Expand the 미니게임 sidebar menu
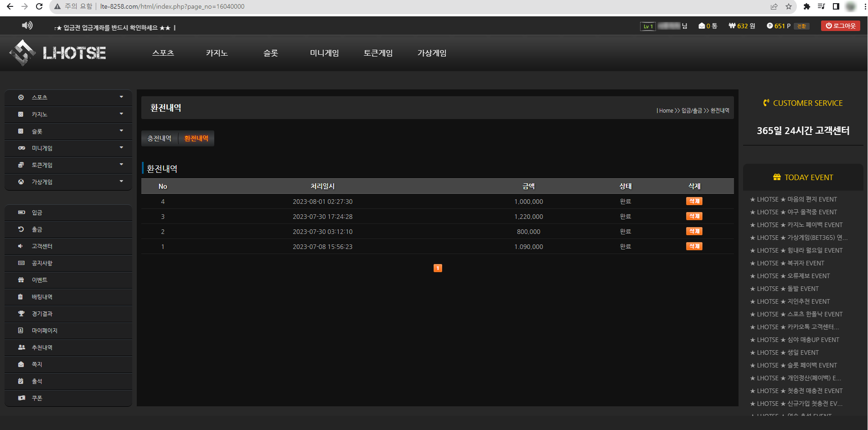This screenshot has width=868, height=430. point(121,148)
